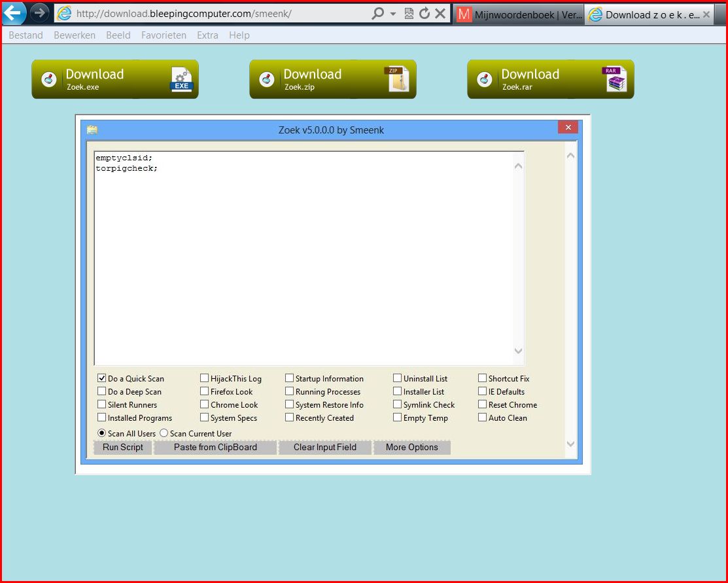Select Scan Current User radio button
728x583 pixels.
pyautogui.click(x=164, y=433)
